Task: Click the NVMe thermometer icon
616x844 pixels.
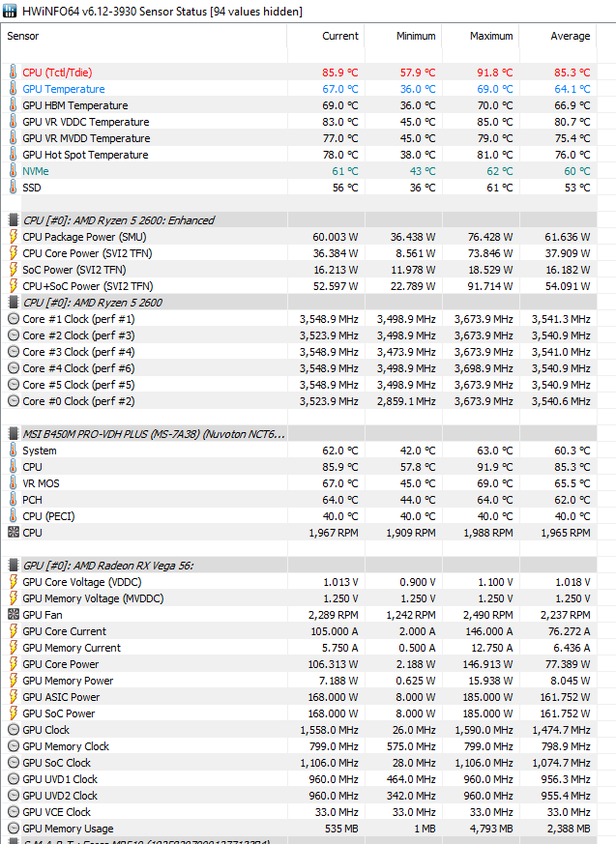Action: click(x=13, y=171)
